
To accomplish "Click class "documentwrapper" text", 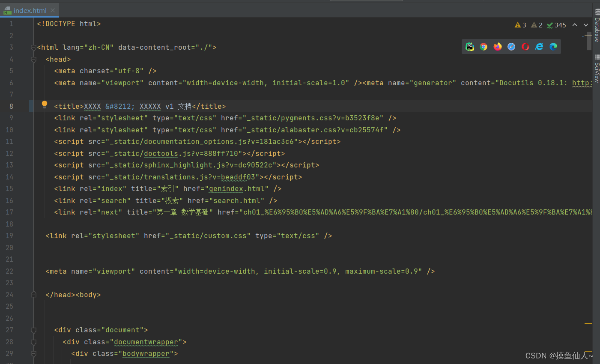I will pos(146,342).
